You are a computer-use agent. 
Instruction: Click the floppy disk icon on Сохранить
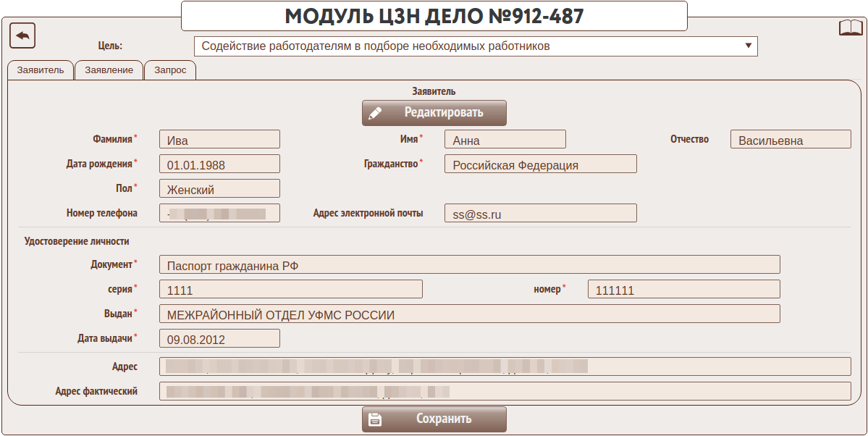pyautogui.click(x=375, y=419)
